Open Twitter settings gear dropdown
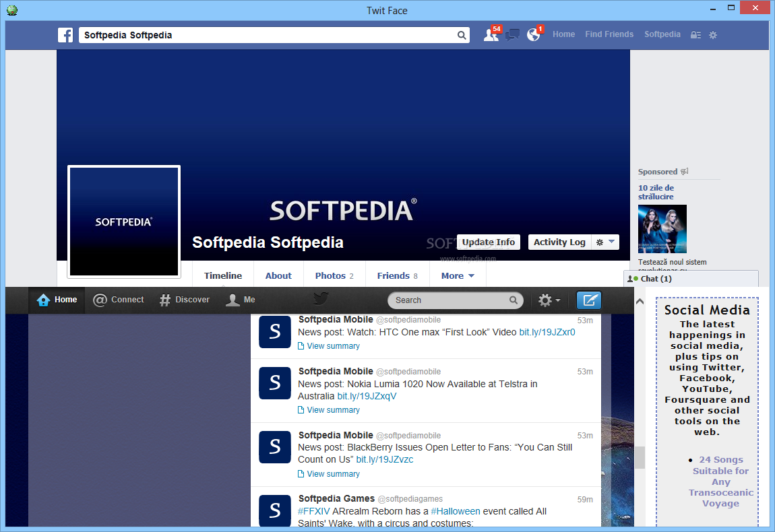 (549, 300)
